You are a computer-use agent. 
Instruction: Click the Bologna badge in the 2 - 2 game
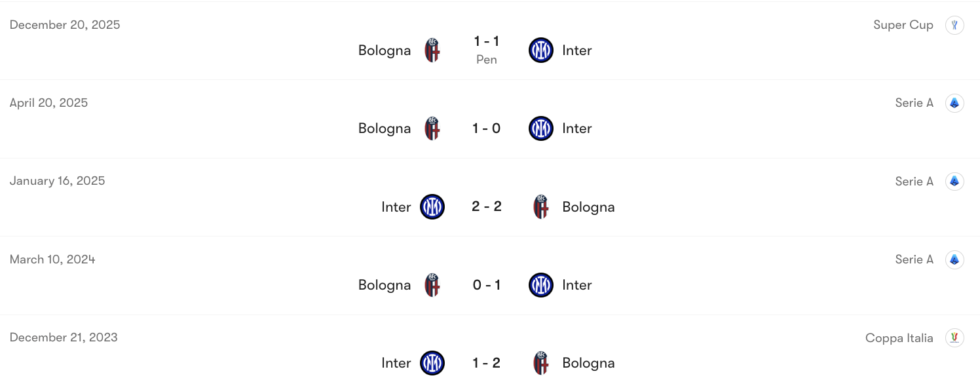point(541,206)
